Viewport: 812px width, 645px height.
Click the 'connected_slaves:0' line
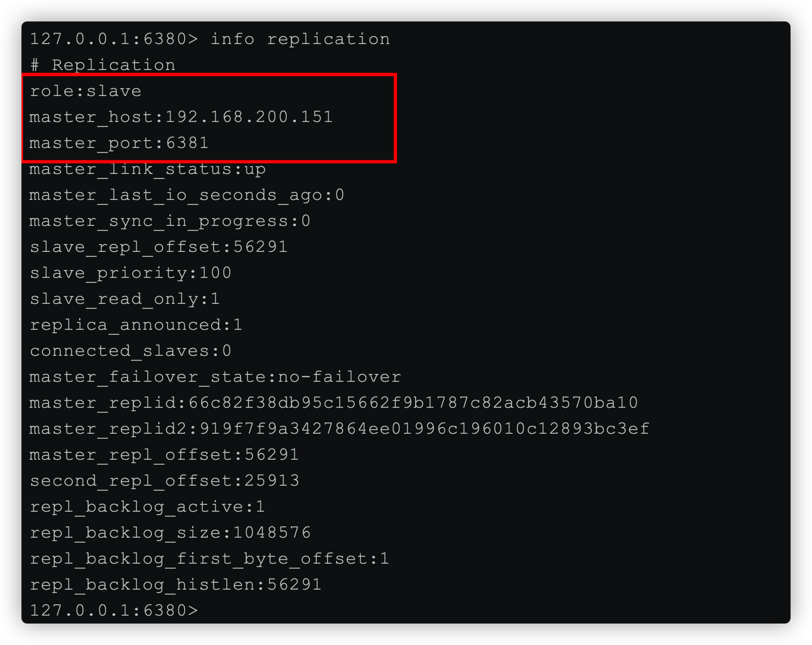pos(130,351)
